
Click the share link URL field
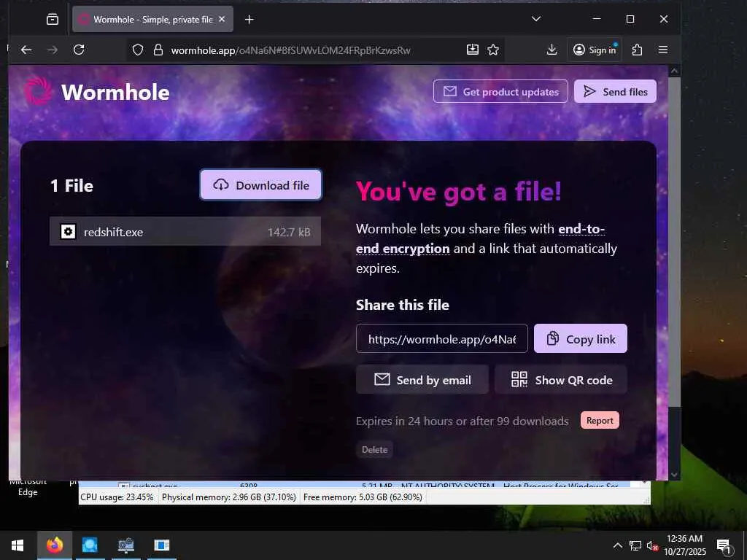click(441, 338)
